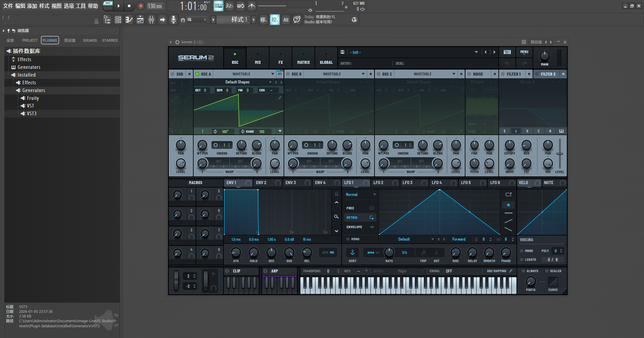Open the Serum preset browser list icon
The image size is (644, 338).
point(507,52)
